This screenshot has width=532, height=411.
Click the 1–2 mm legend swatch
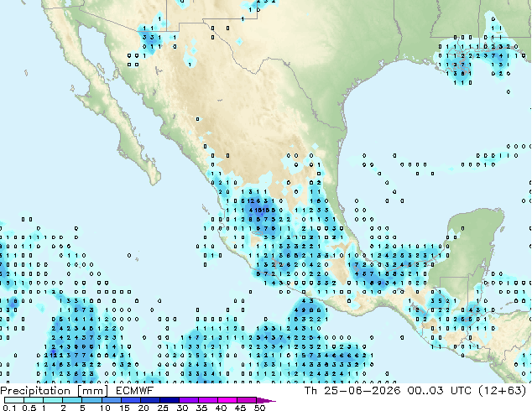point(53,400)
